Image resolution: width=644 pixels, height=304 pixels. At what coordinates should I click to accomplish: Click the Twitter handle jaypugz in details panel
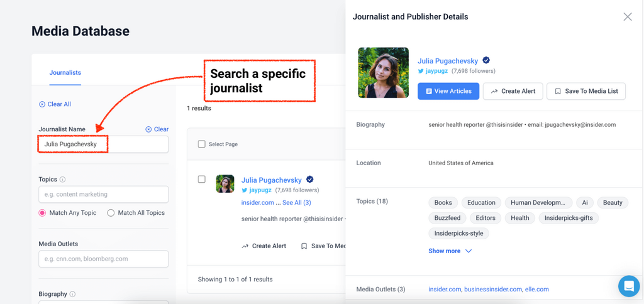436,72
